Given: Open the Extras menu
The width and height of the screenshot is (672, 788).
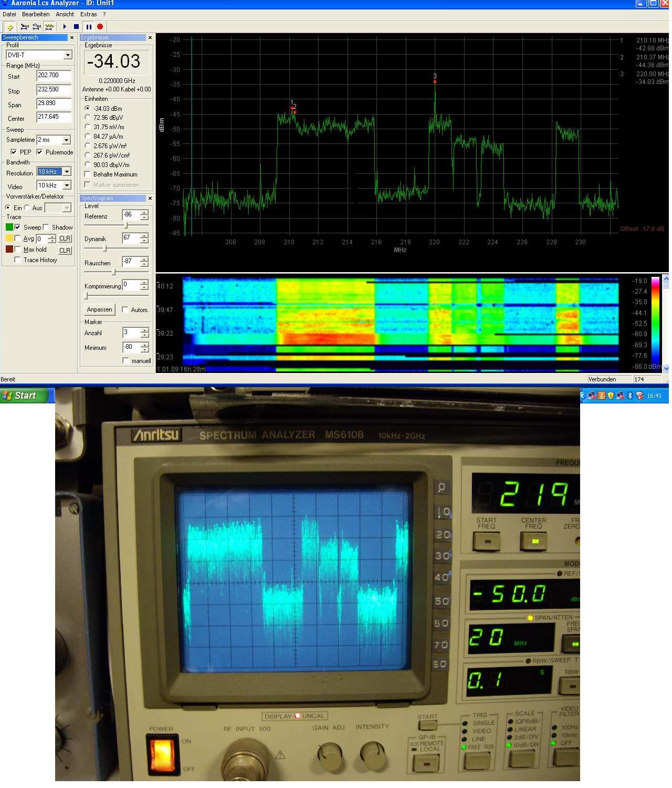Looking at the screenshot, I should (x=88, y=14).
